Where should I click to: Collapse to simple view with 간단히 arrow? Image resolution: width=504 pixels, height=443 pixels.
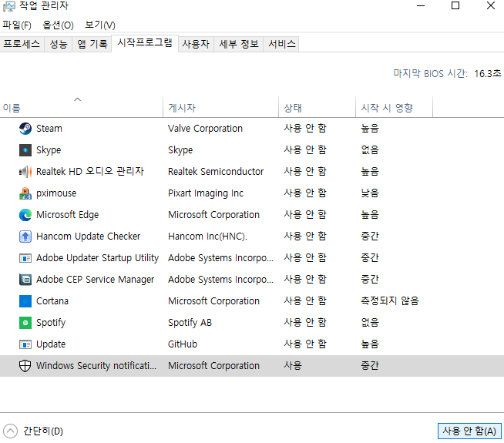(x=10, y=431)
